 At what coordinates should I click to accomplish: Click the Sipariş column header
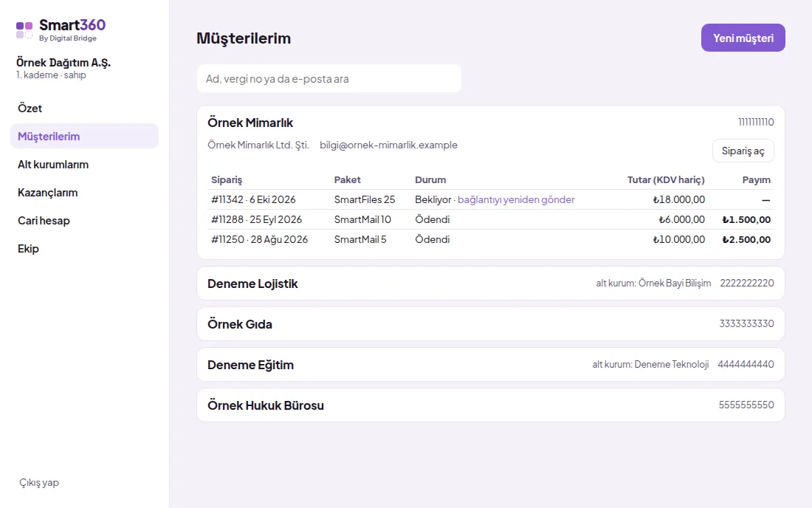227,179
